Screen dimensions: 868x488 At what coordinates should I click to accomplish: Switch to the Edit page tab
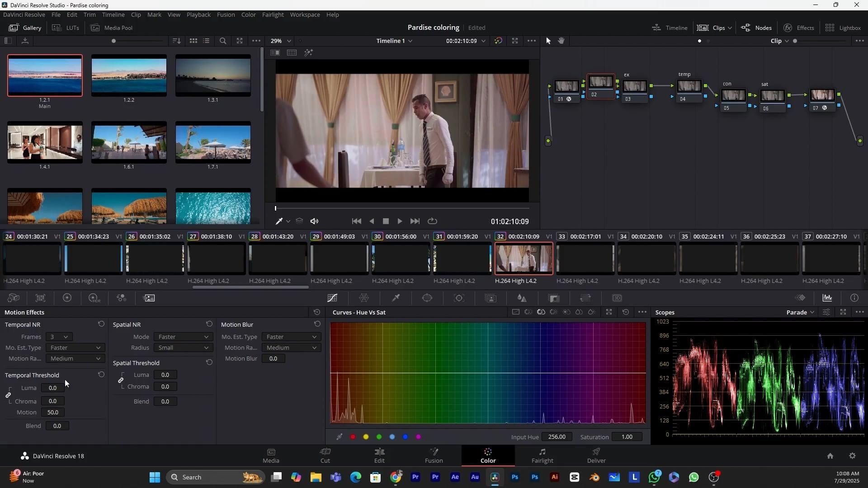379,455
